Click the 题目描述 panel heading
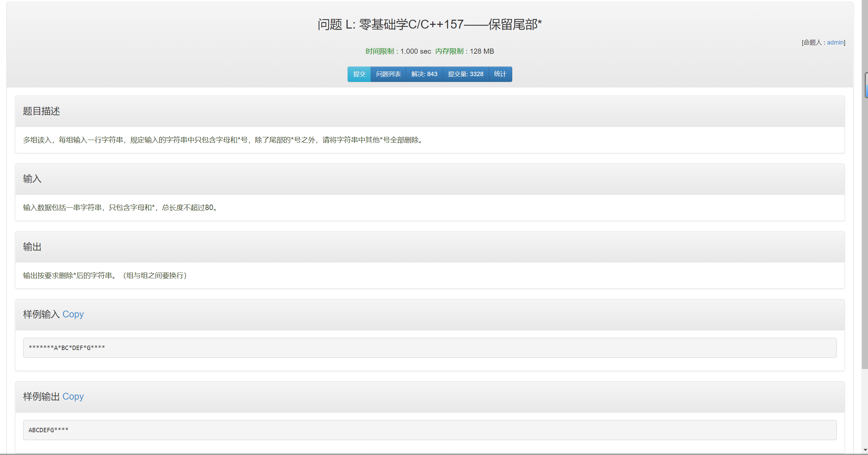868x455 pixels. click(x=41, y=111)
